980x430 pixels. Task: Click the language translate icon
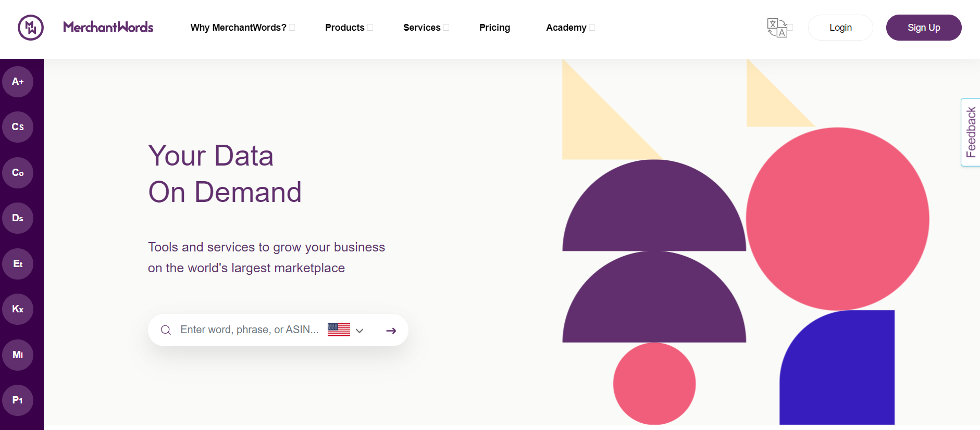click(777, 28)
